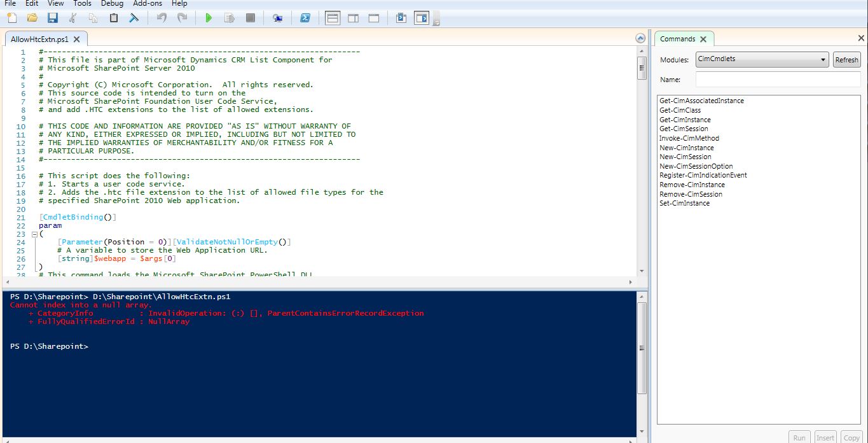
Task: Open New Remote PowerShell Tab icon
Action: click(x=277, y=18)
